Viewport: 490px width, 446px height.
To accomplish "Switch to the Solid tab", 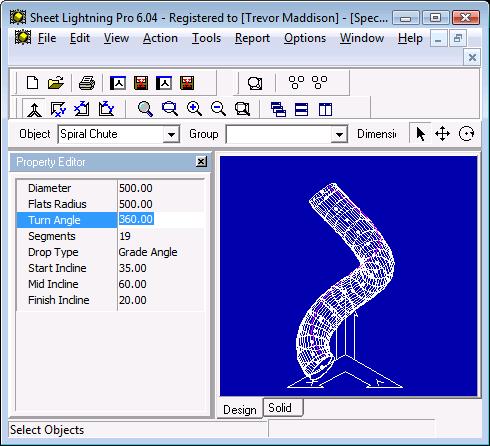I will click(x=283, y=408).
